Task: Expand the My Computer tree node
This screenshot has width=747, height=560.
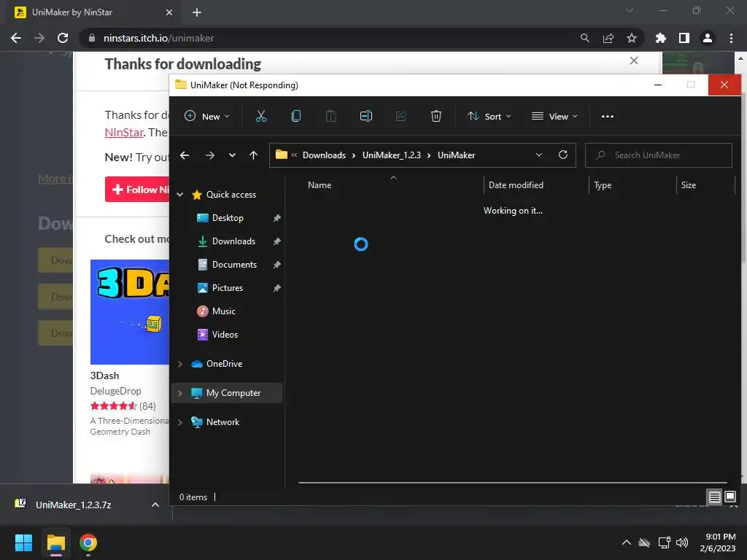Action: [x=180, y=393]
